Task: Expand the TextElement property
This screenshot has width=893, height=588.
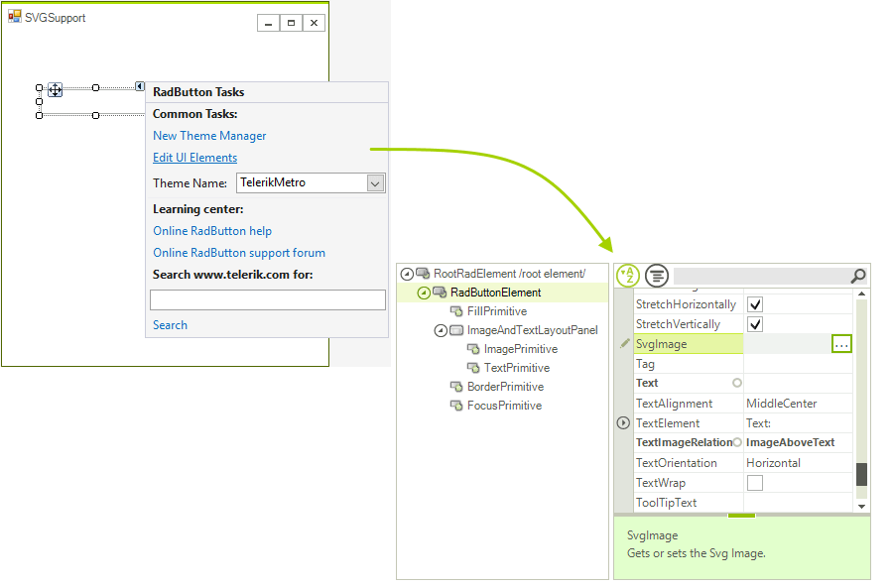Action: coord(623,423)
